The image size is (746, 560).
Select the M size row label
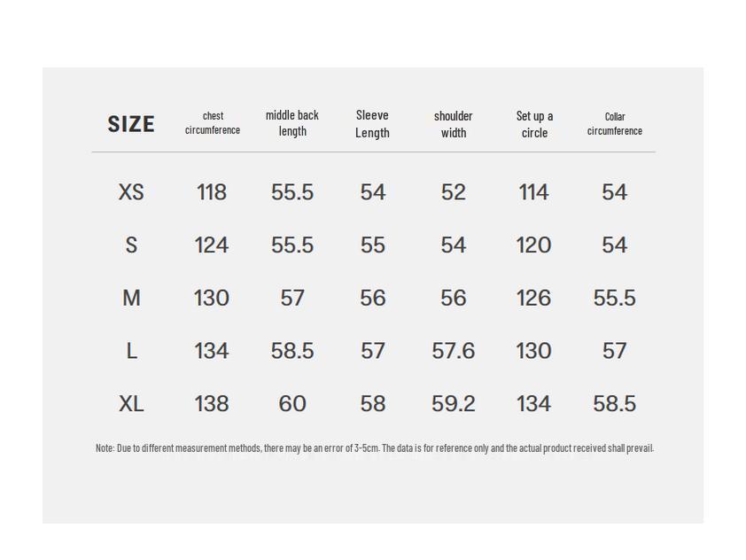pos(131,299)
